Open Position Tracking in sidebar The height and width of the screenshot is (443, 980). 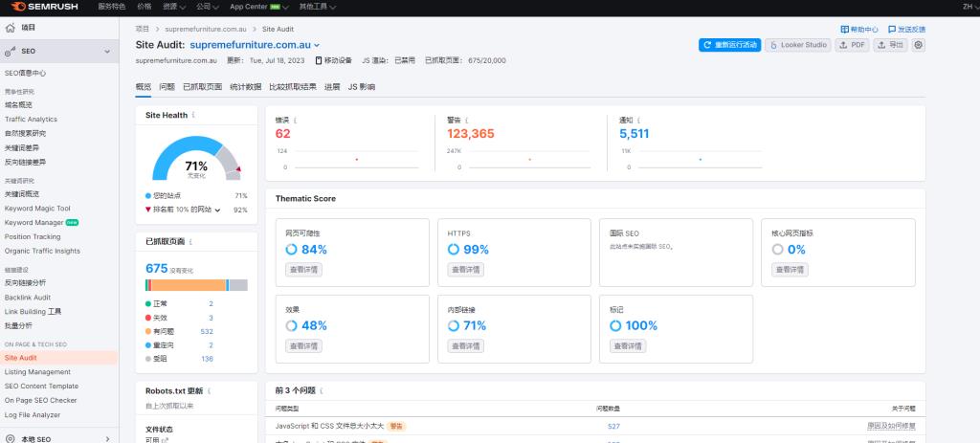(33, 236)
